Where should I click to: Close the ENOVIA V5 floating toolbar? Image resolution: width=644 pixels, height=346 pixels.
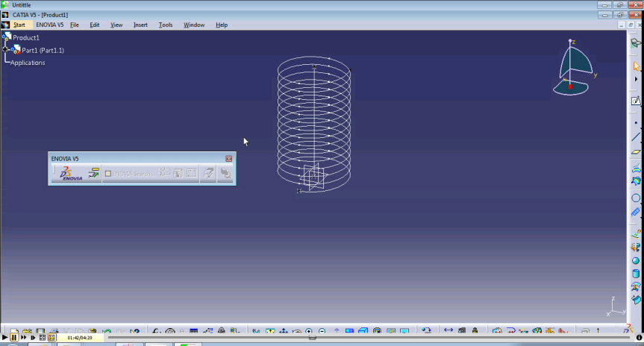coord(229,159)
